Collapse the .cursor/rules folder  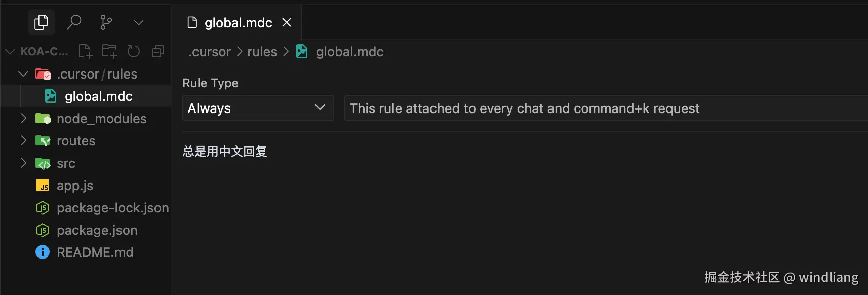point(23,74)
